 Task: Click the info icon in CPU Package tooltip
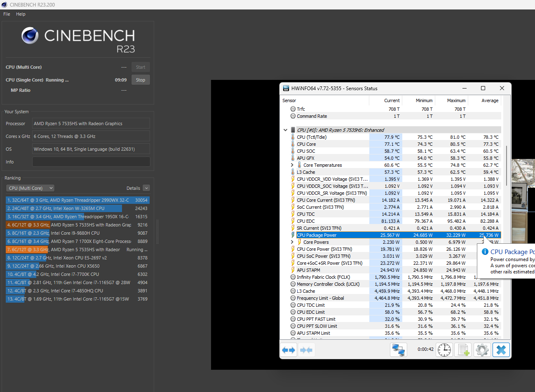pos(485,252)
